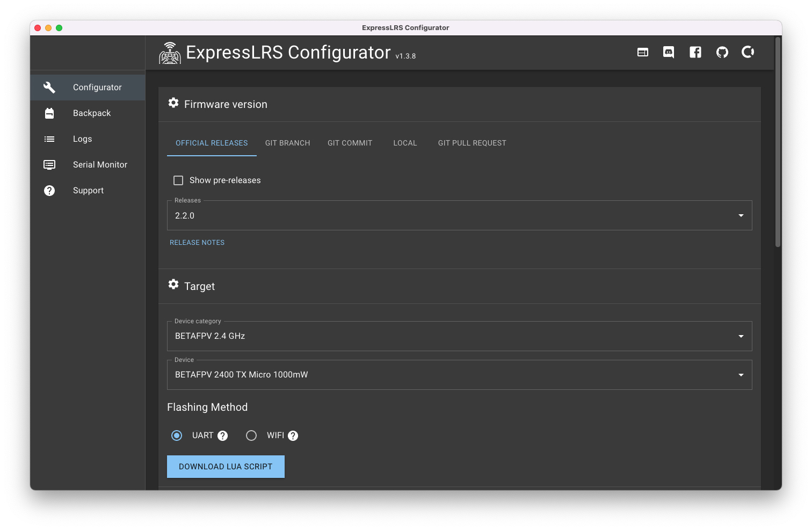The width and height of the screenshot is (812, 530).
Task: Open the Discord icon in header
Action: pos(669,52)
